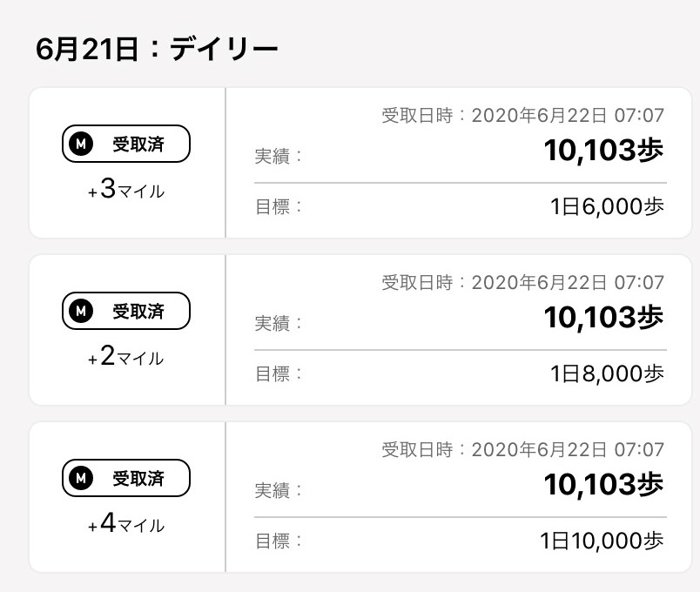The width and height of the screenshot is (700, 592).
Task: Open the 1日6,000歩 goal row
Action: click(460, 206)
